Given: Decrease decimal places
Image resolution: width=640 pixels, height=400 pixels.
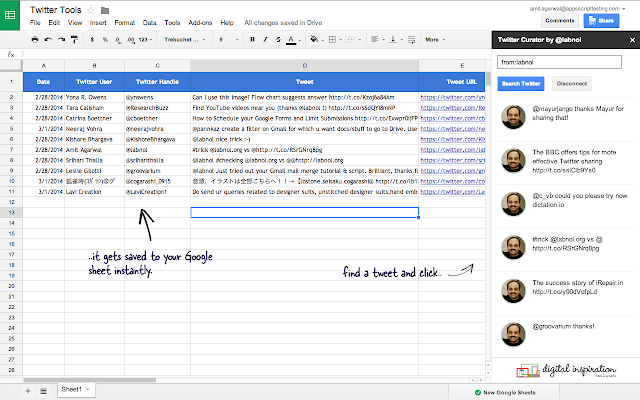Looking at the screenshot, I should [118, 40].
